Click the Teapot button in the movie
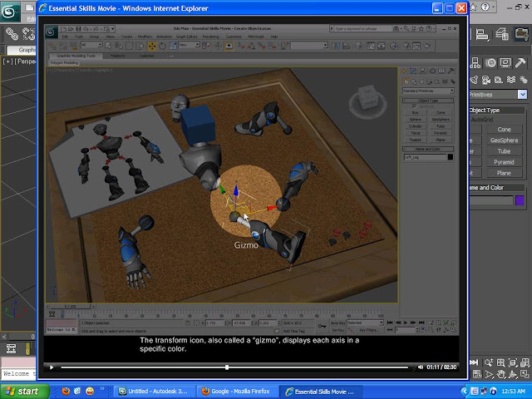 (416, 140)
